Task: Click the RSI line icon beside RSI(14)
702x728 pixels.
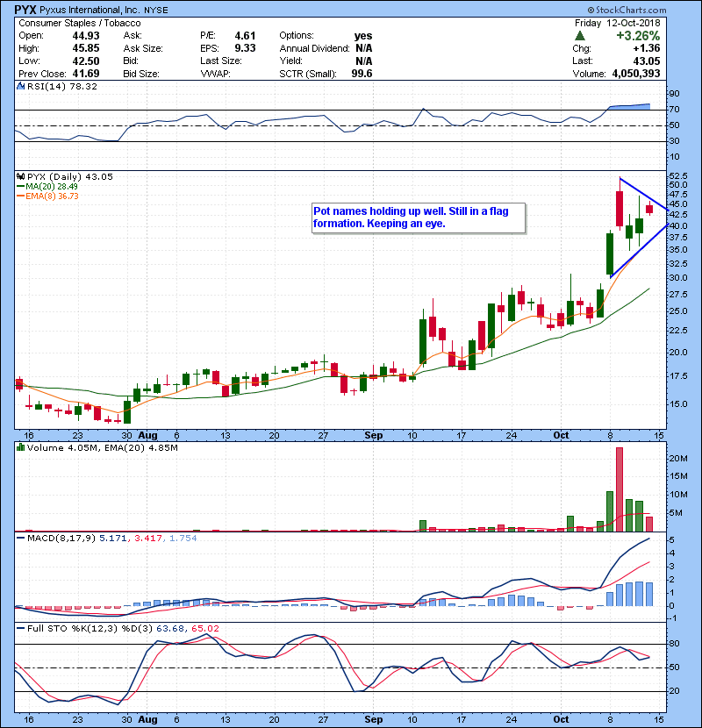Action: [x=20, y=86]
